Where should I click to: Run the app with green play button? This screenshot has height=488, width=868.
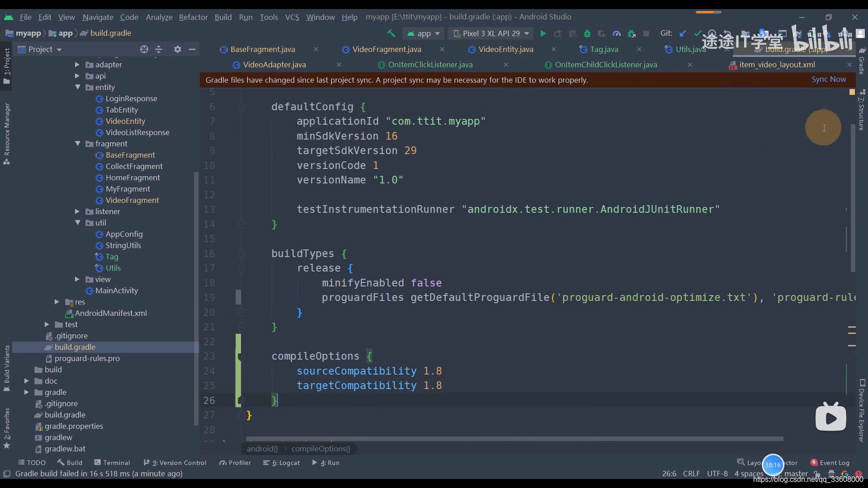click(543, 33)
